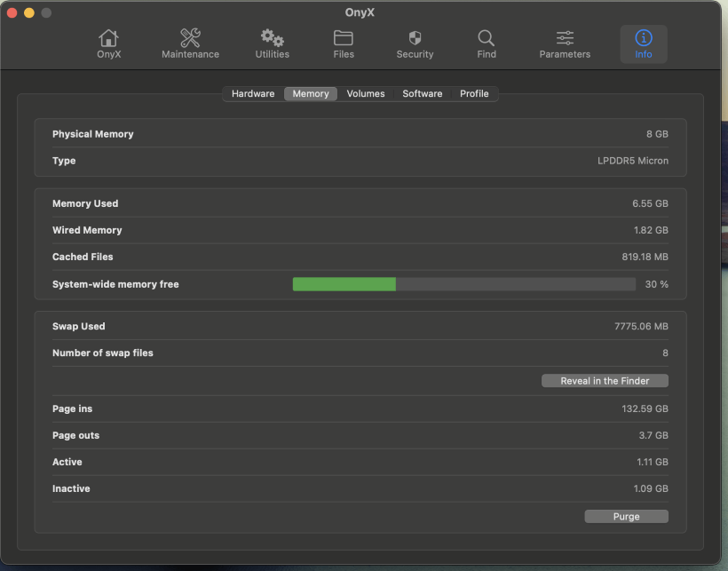Open the Find magnifier section

(x=487, y=44)
